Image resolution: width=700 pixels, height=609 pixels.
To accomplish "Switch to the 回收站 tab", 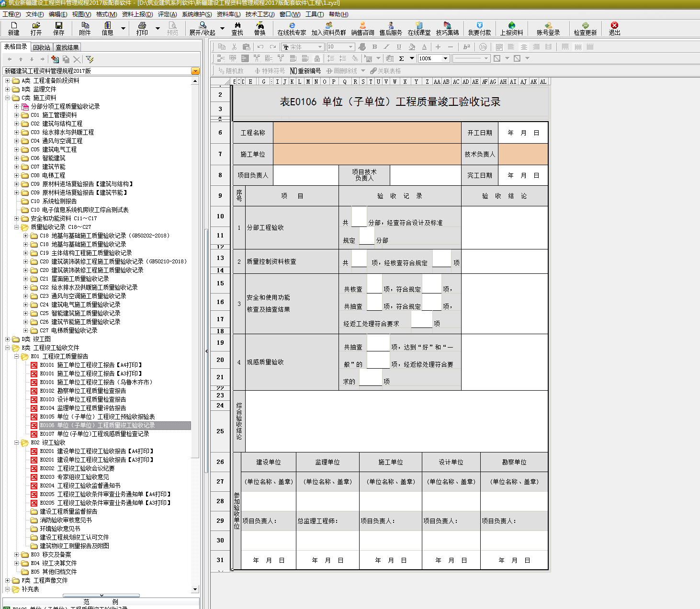I will click(42, 47).
